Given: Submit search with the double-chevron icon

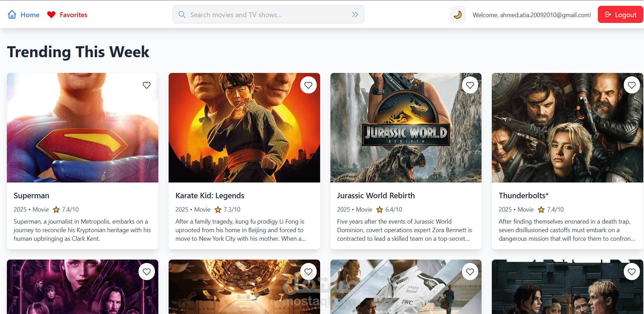Looking at the screenshot, I should click(355, 15).
